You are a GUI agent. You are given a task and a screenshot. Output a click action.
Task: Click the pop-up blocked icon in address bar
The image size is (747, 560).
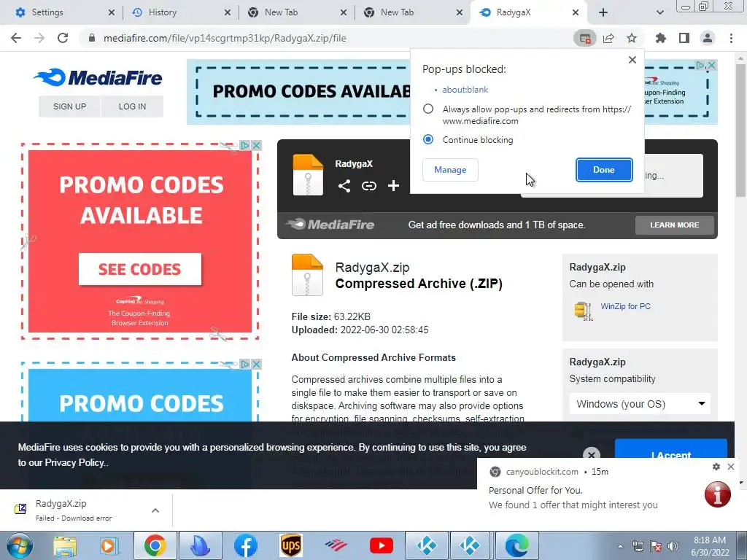click(585, 38)
